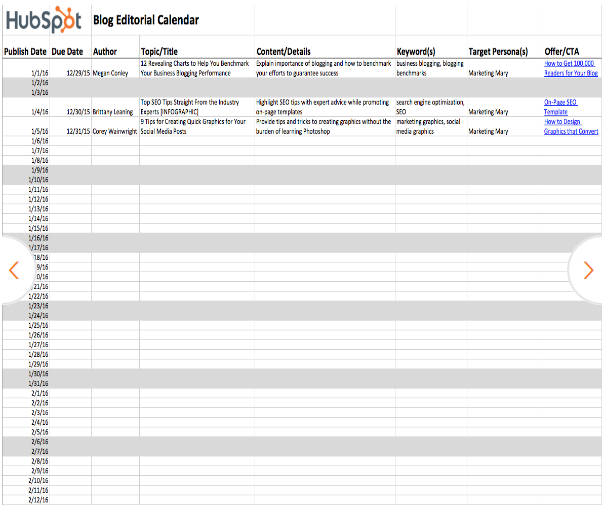Select the 1/22/16 date cell
The height and width of the screenshot is (510, 605).
[38, 296]
